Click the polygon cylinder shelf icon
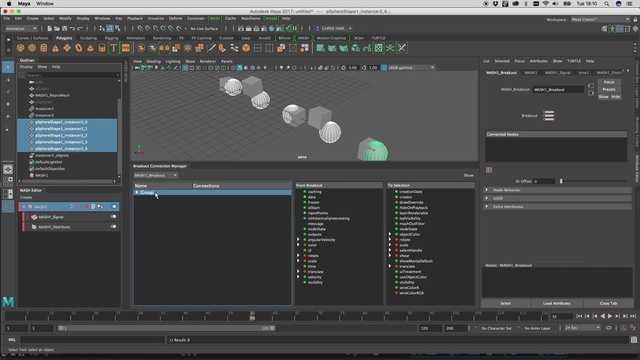 tap(44, 48)
